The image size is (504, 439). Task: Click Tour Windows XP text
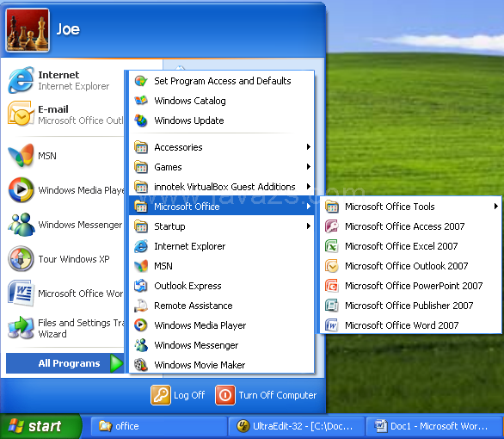click(x=74, y=259)
